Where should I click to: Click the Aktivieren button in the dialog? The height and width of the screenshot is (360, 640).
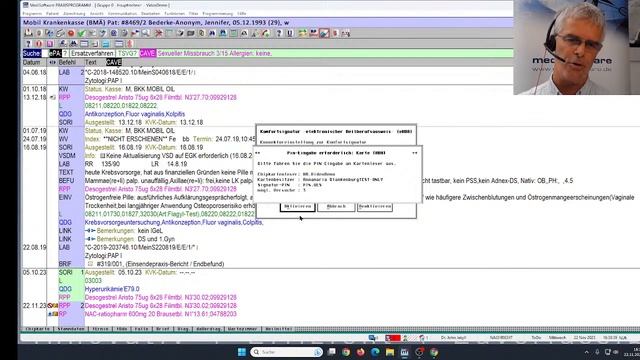(298, 207)
